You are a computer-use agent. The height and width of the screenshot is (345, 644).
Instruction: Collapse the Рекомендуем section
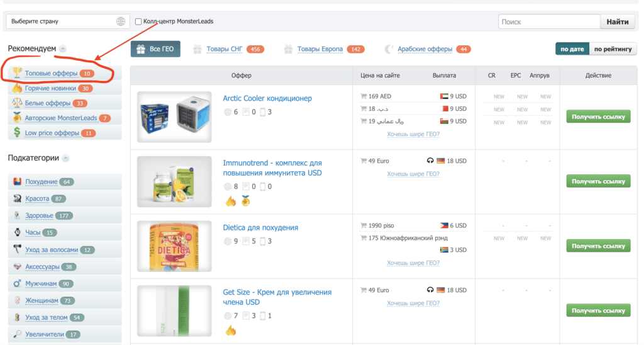coord(63,48)
